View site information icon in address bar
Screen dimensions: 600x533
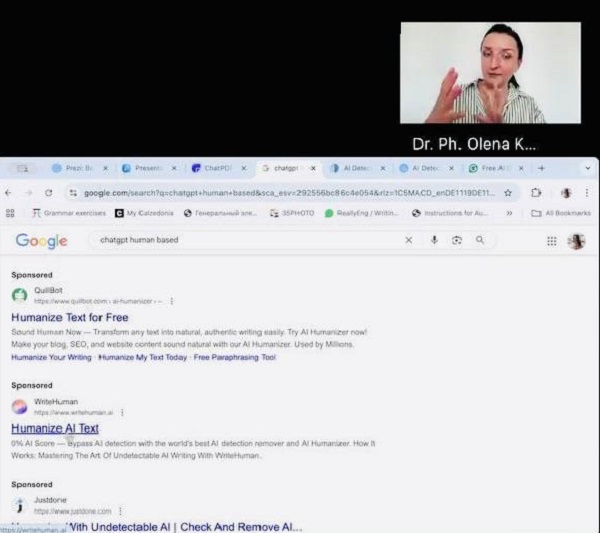[x=73, y=193]
